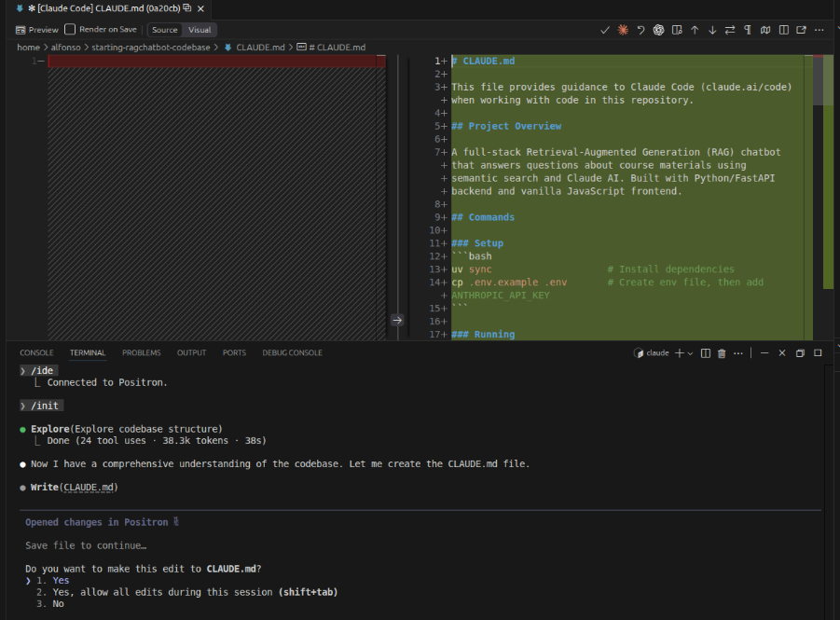Image resolution: width=840 pixels, height=620 pixels.
Task: Switch to the PROBLEMS tab
Action: click(141, 352)
